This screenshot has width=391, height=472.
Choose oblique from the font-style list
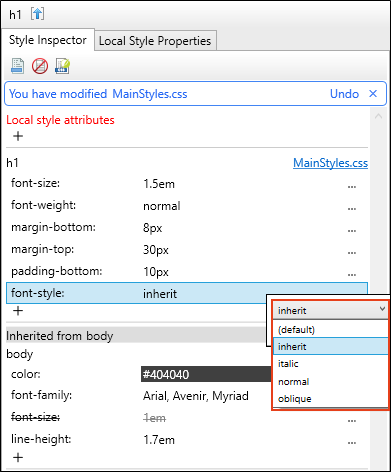[330, 399]
